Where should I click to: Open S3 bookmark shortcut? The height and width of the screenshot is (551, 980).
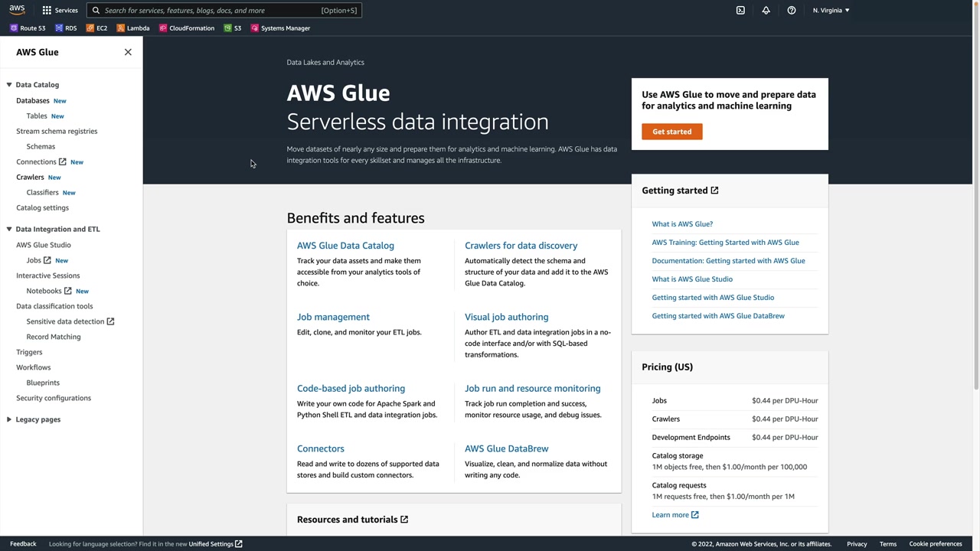pyautogui.click(x=233, y=28)
